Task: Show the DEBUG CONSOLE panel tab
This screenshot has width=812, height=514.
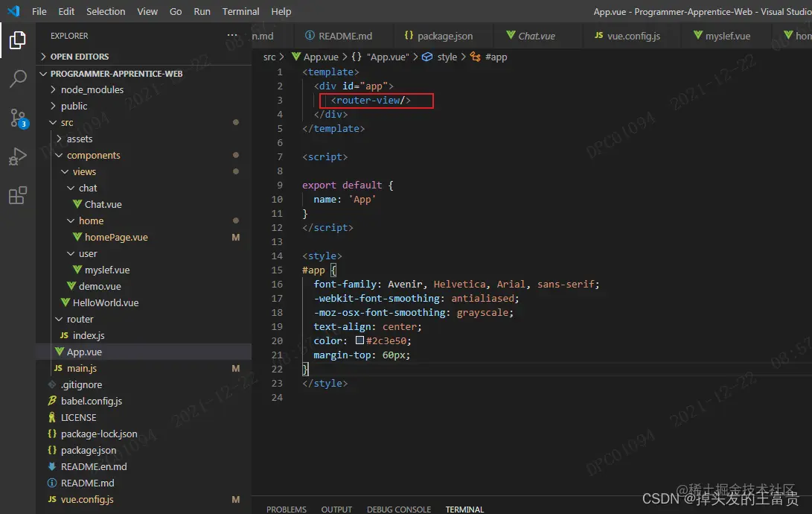Action: tap(399, 510)
